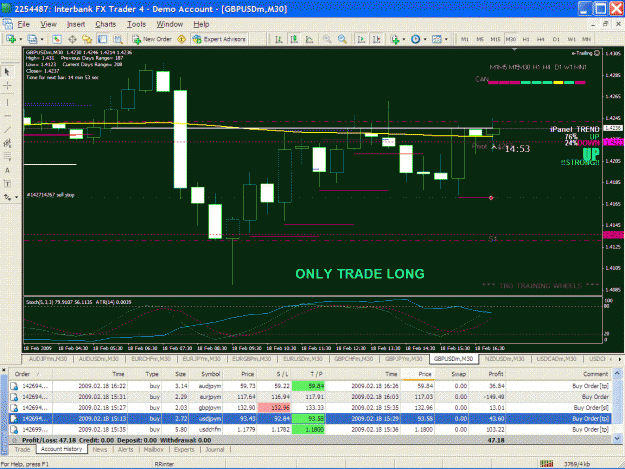Sort history by the Profit column header
Screen dimensions: 625x469
click(488, 374)
